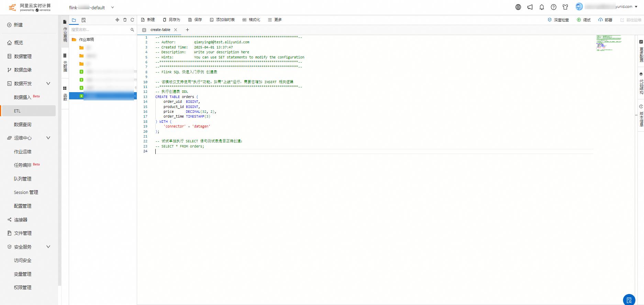Open the 代码结构 right panel
Viewport: 644px width, 305px height.
(641, 84)
